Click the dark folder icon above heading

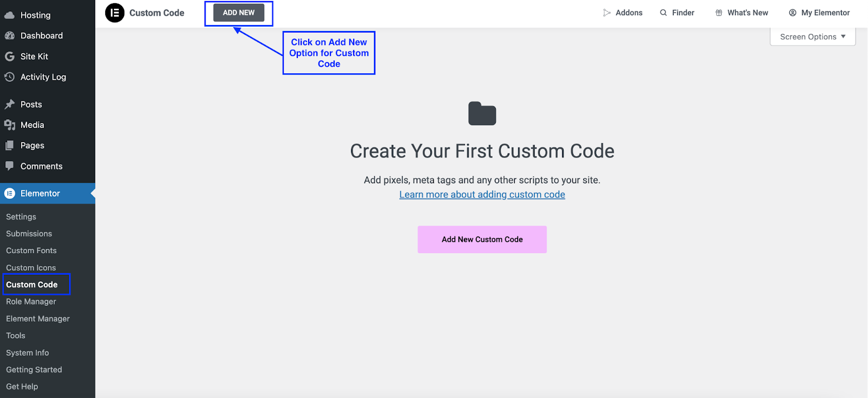(x=482, y=113)
